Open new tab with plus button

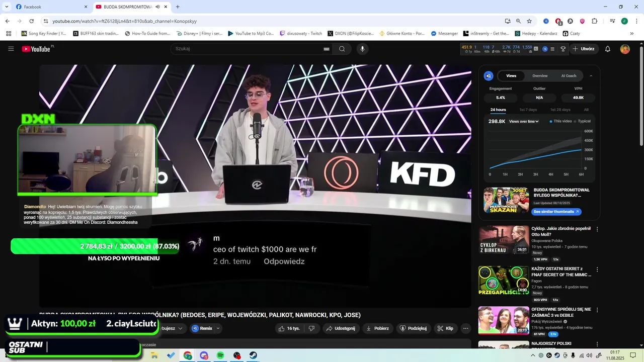[178, 7]
